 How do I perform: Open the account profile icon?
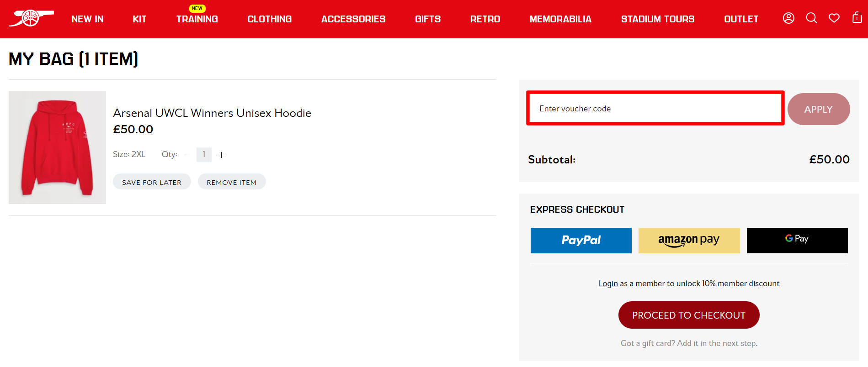[788, 18]
